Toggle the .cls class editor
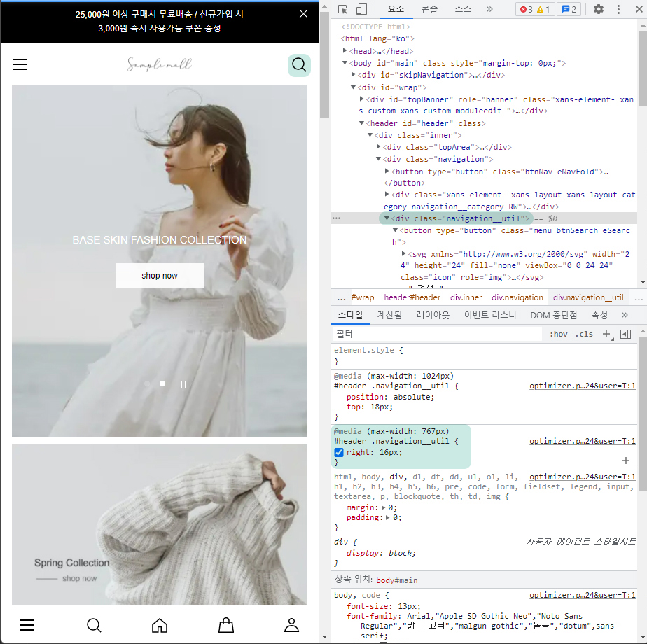 [x=584, y=334]
